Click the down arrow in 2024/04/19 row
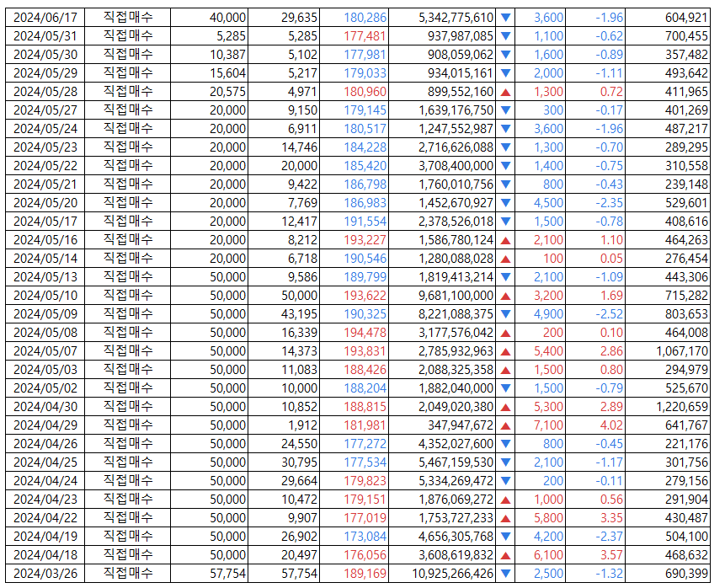 click(505, 536)
